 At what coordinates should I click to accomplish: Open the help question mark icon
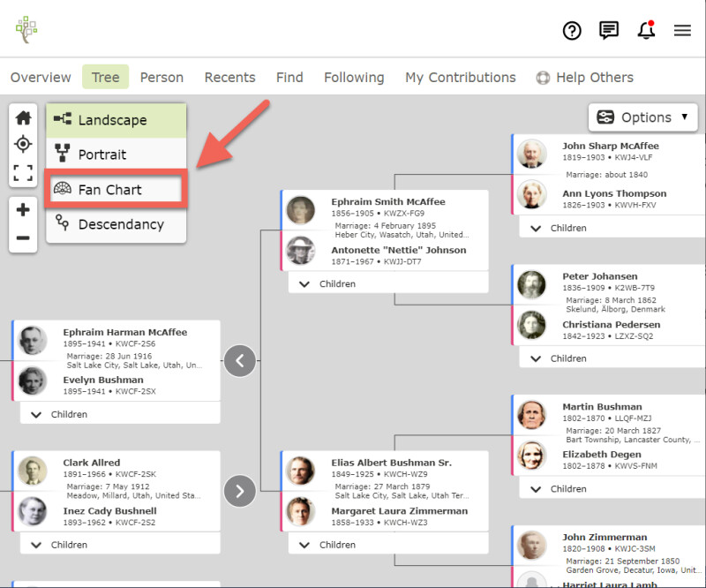[572, 30]
